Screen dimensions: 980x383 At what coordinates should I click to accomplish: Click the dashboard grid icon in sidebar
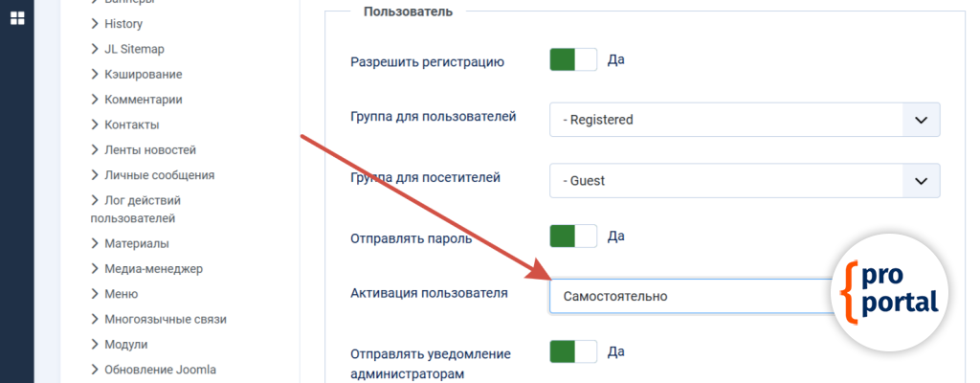(17, 18)
